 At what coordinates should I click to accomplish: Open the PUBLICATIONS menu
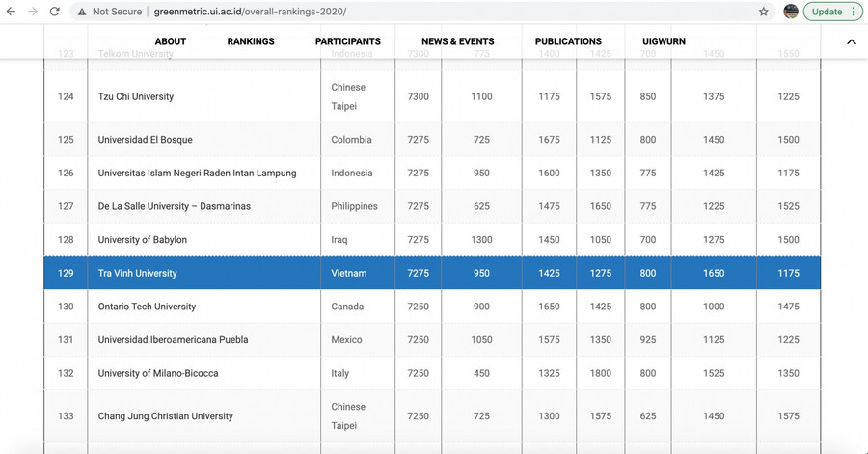click(568, 41)
